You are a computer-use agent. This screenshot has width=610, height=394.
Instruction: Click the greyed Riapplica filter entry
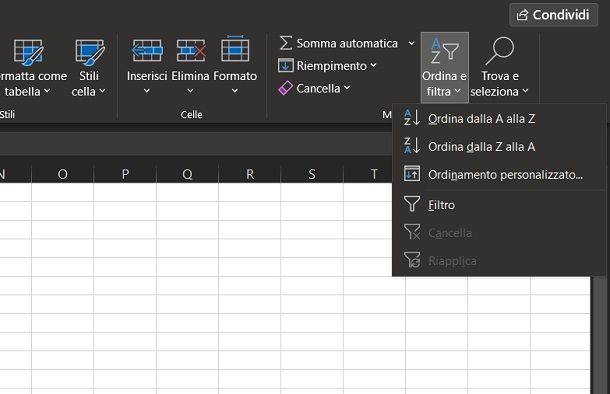pos(500,261)
